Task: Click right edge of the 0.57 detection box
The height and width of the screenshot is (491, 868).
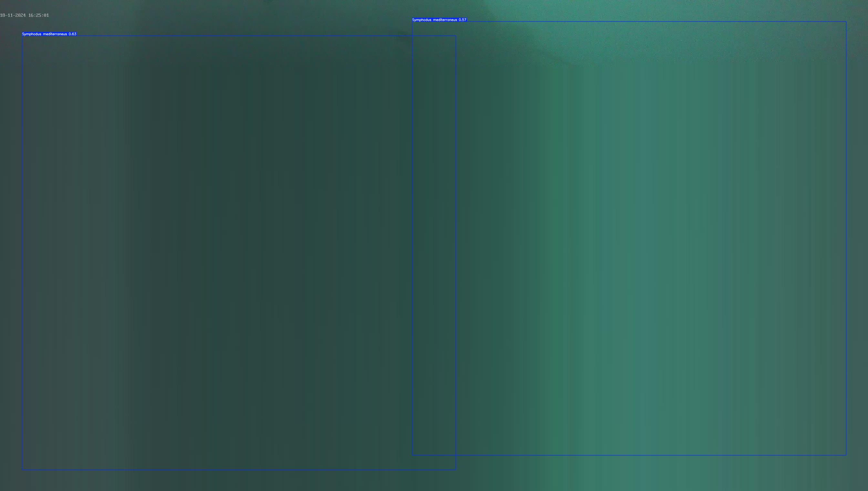Action: (846, 238)
